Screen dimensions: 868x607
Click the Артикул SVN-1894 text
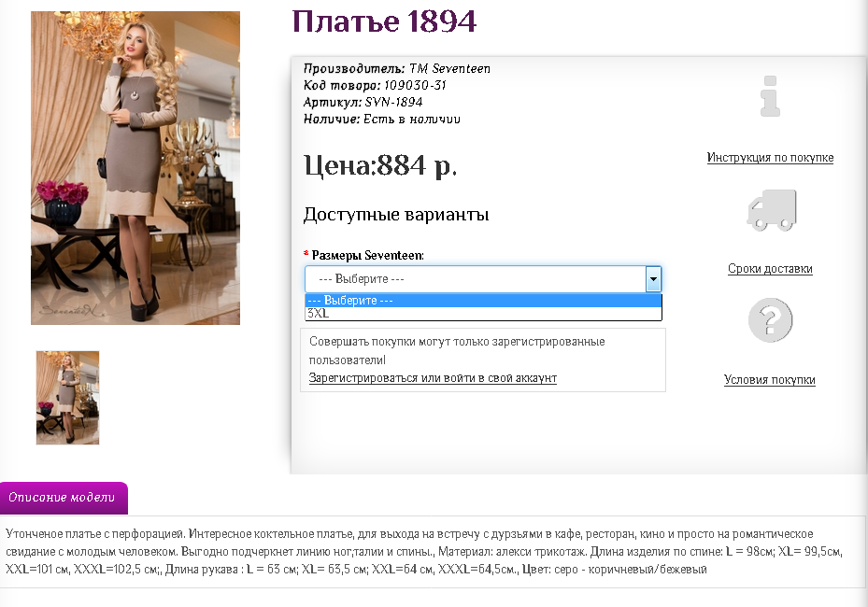363,103
